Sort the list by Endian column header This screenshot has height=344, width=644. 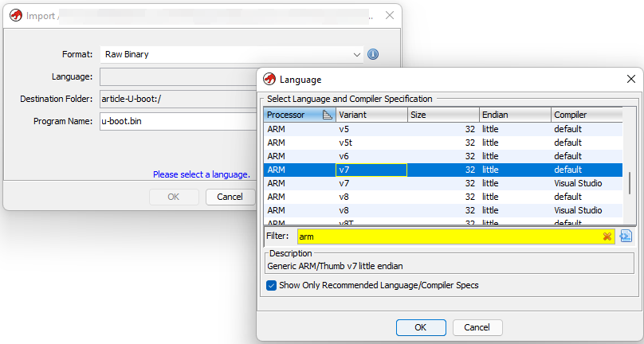[x=515, y=115]
